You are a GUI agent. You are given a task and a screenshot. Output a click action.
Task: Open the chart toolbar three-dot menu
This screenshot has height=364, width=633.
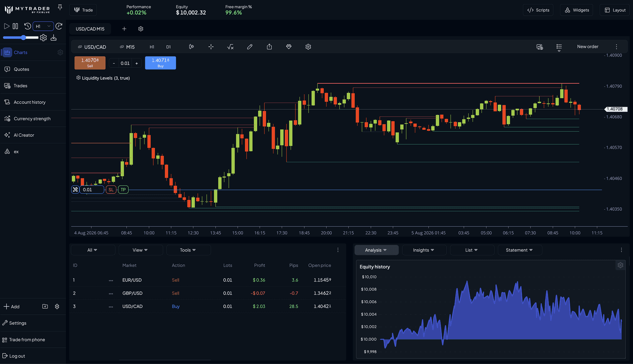pos(617,47)
